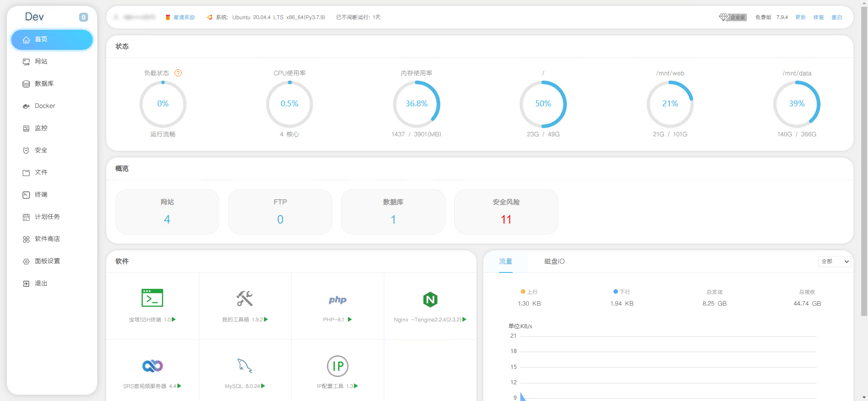868x401 pixels.
Task: Click the message count badge beside Dev
Action: (84, 17)
